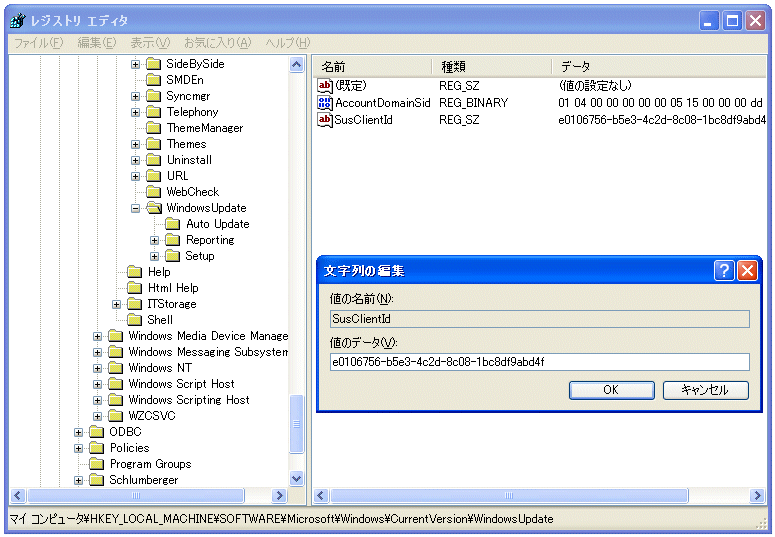775x537 pixels.
Task: Expand the SideBySide key
Action: [x=135, y=64]
